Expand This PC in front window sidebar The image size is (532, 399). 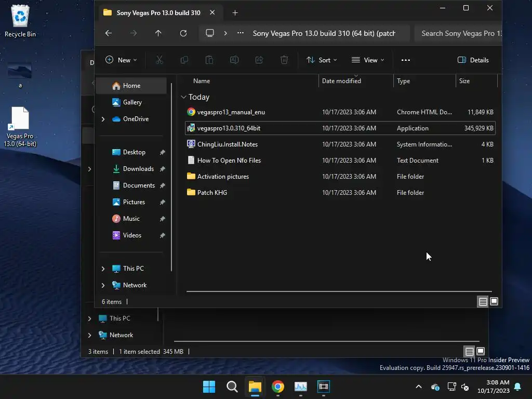point(103,269)
